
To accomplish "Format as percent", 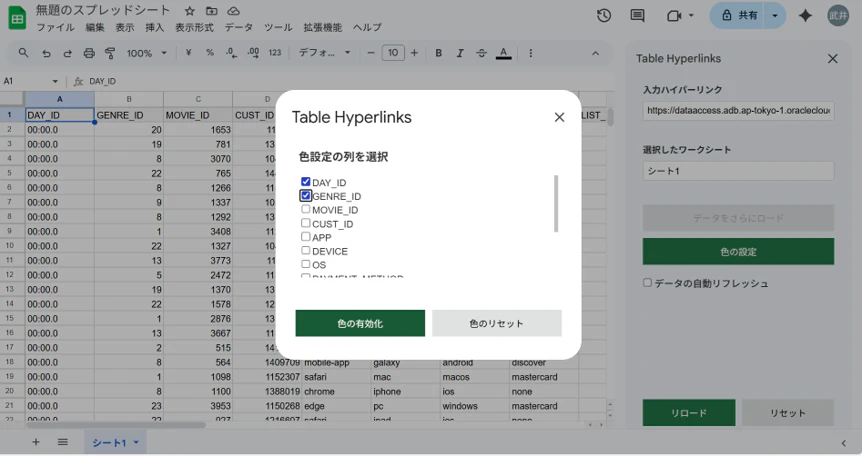I will point(209,53).
